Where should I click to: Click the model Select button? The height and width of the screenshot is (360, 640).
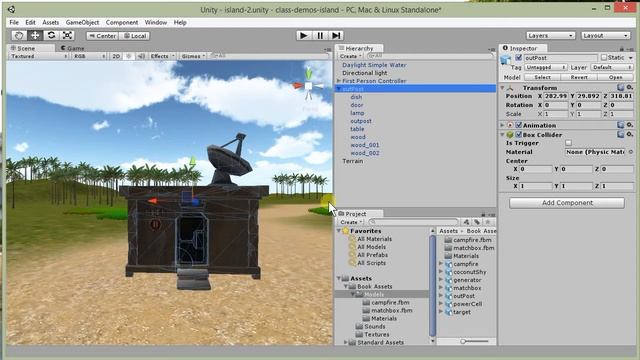[x=542, y=77]
